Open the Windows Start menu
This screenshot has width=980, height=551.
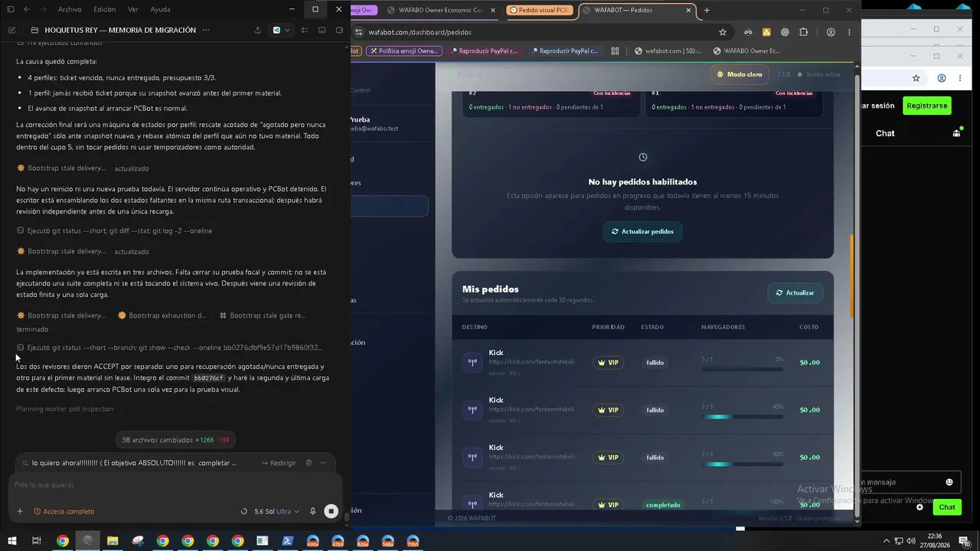click(x=11, y=540)
